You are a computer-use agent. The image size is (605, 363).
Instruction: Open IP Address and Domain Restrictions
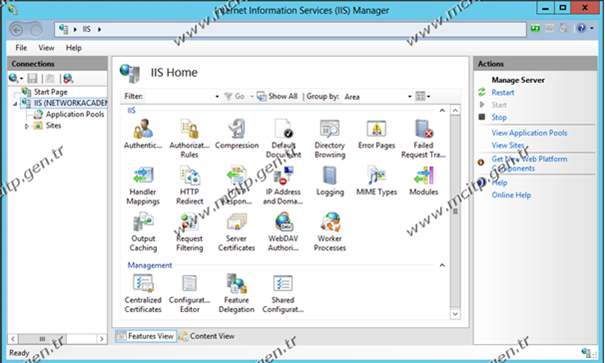coord(283,185)
